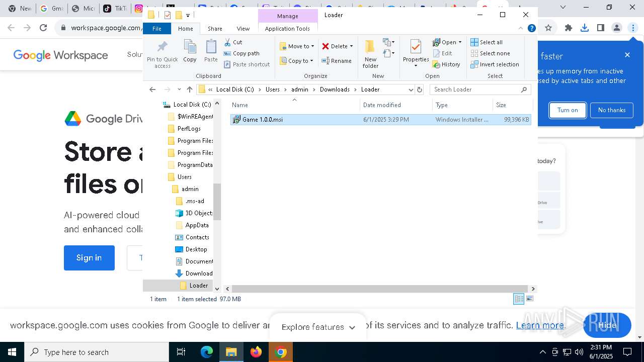Expand the Open button dropdown
Image resolution: width=644 pixels, height=362 pixels.
point(460,42)
